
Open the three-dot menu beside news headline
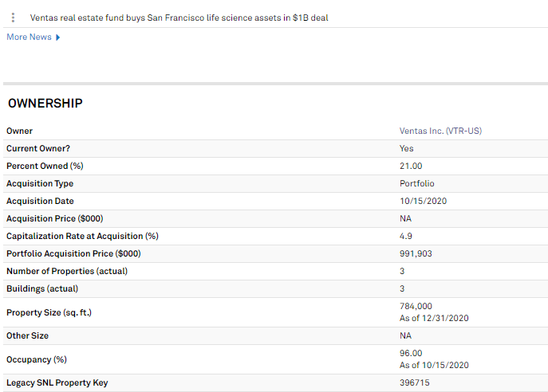click(13, 18)
